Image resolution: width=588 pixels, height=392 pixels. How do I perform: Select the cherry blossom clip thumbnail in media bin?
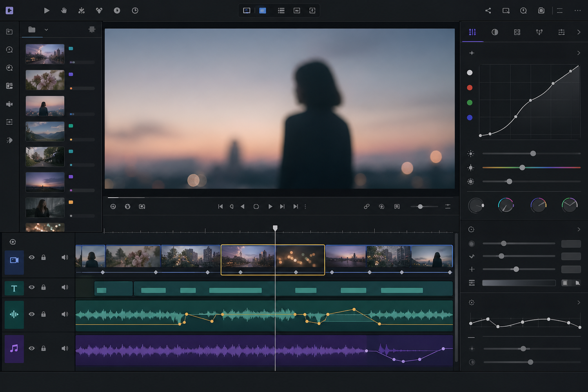45,80
